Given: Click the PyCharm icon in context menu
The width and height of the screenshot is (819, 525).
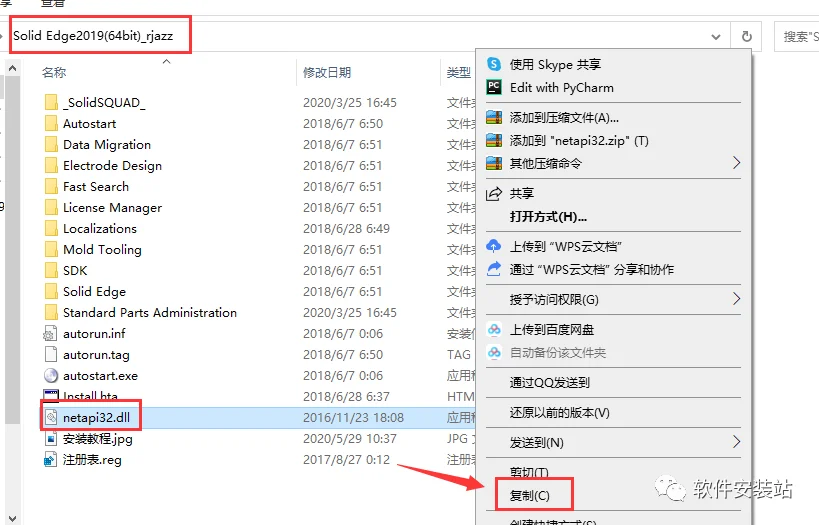Looking at the screenshot, I should pos(494,87).
